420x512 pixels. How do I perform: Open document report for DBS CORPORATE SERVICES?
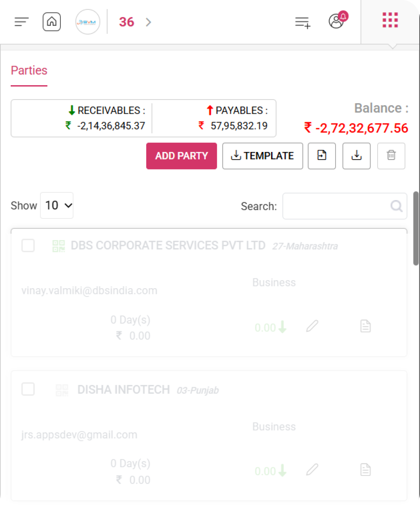pos(365,326)
